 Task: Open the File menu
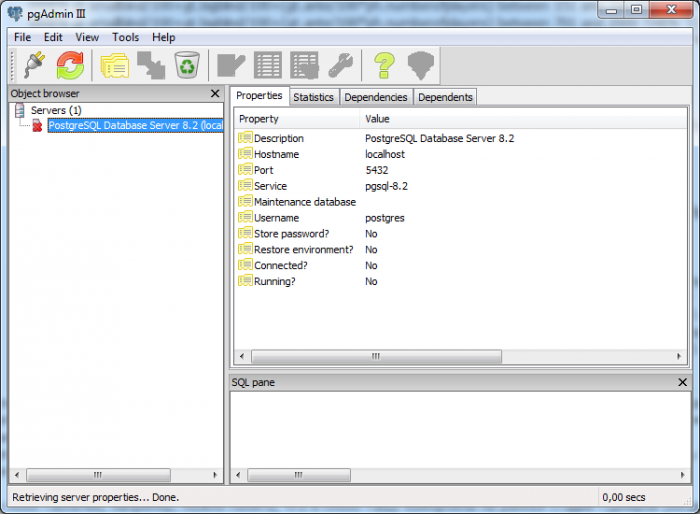(x=22, y=37)
